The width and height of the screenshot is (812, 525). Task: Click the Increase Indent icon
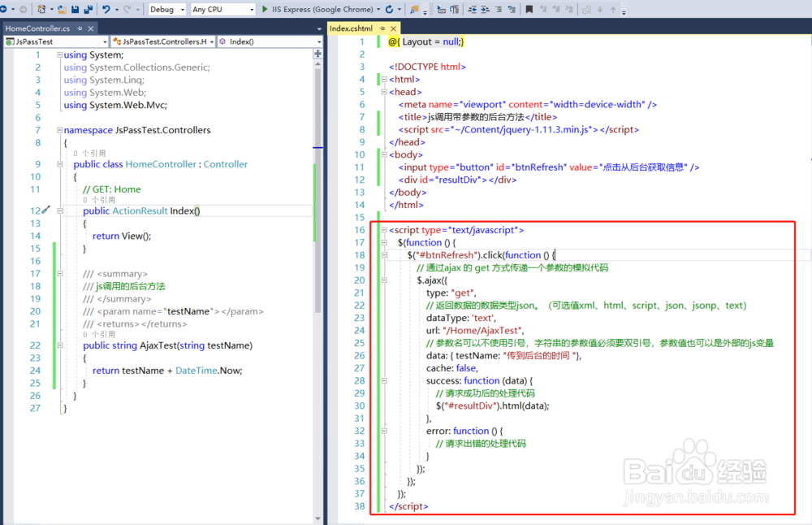coord(486,9)
